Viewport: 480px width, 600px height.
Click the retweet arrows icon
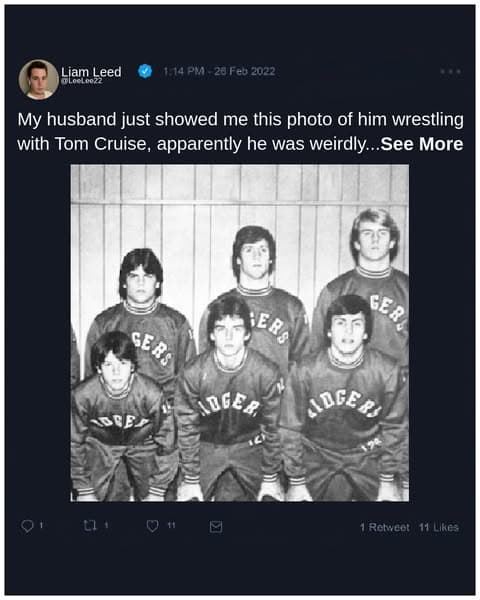[x=90, y=526]
